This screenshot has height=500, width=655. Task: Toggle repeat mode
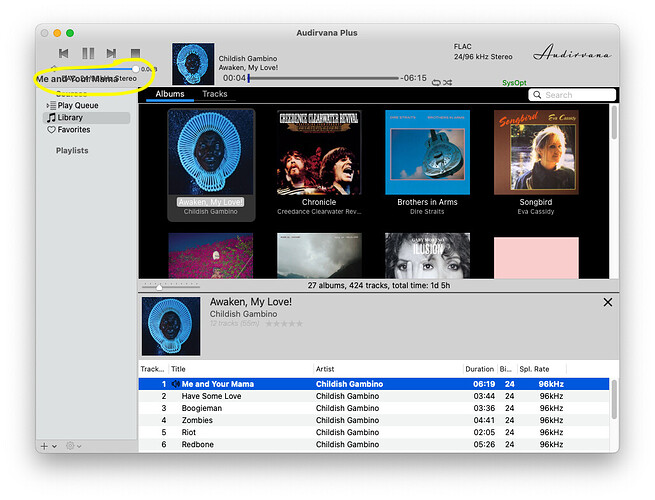436,83
